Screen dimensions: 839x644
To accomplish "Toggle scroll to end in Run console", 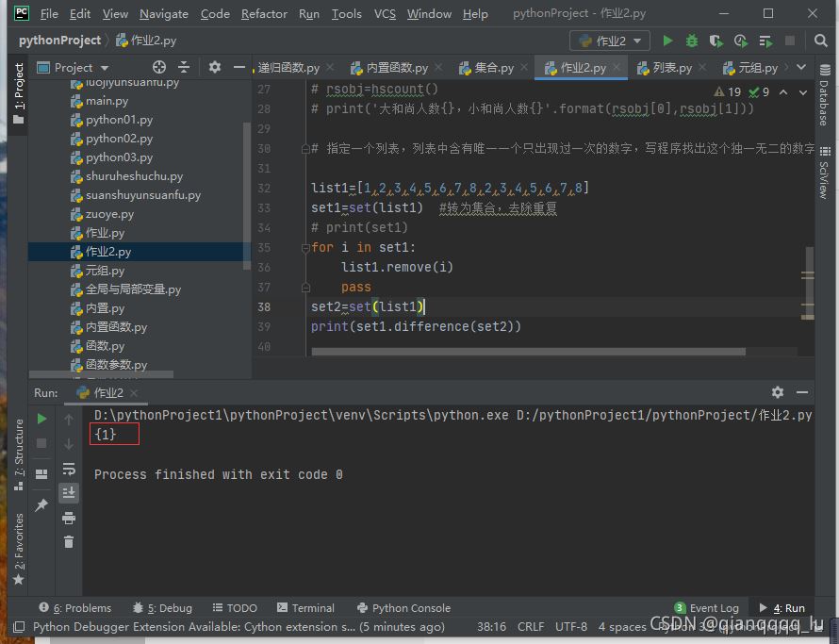I will [69, 492].
